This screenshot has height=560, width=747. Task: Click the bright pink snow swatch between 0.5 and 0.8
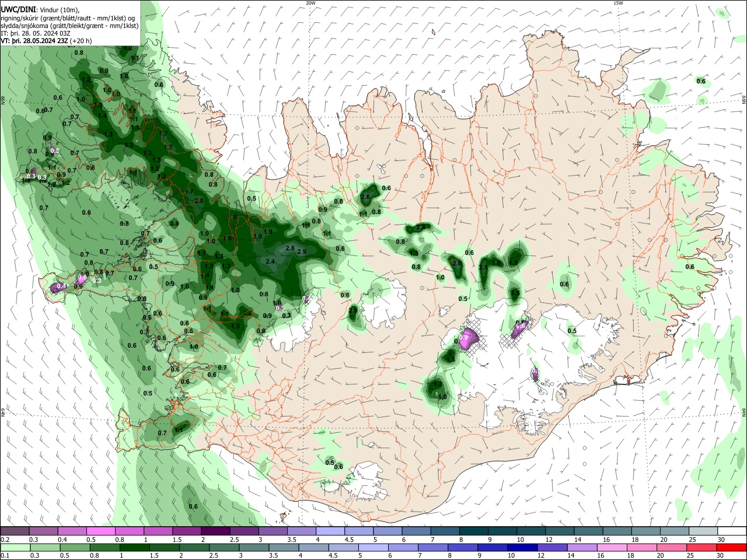101,531
